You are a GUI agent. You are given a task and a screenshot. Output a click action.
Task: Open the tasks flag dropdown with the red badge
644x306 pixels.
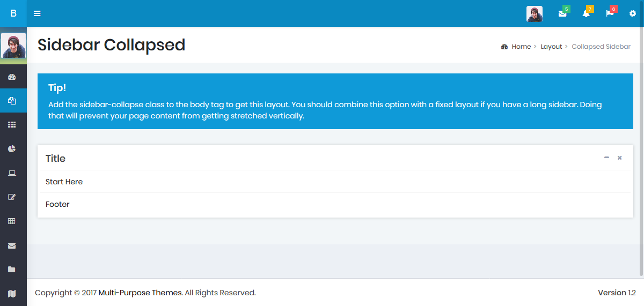pyautogui.click(x=610, y=13)
